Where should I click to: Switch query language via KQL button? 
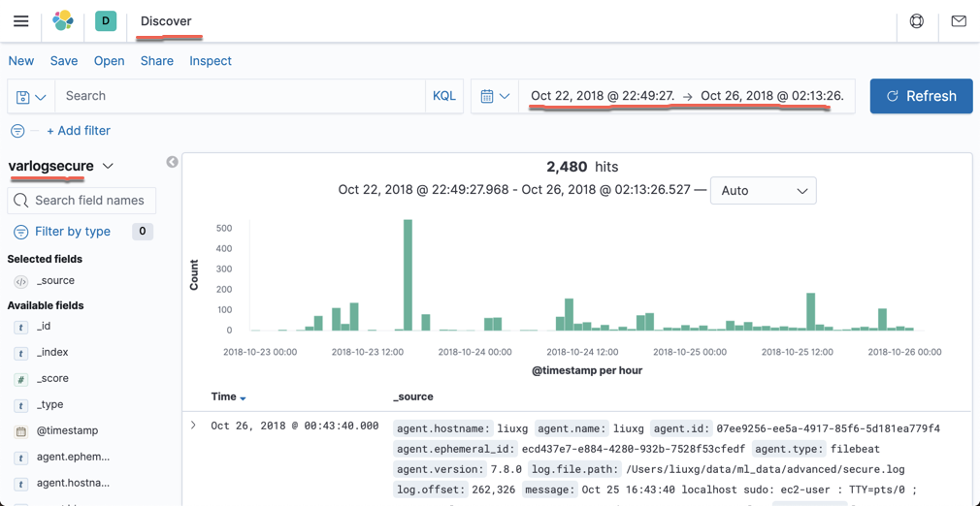[444, 96]
